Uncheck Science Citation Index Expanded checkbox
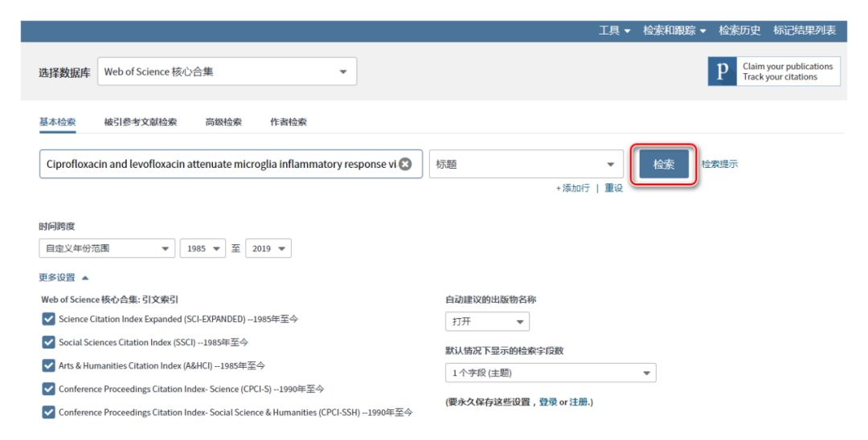 click(x=49, y=319)
